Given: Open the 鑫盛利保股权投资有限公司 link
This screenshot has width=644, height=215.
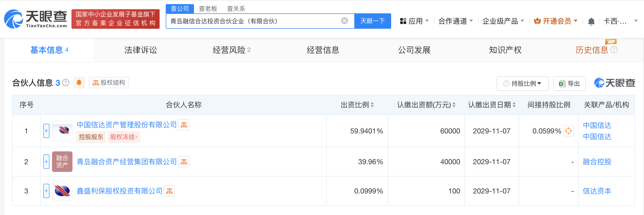Looking at the screenshot, I should (x=120, y=191).
